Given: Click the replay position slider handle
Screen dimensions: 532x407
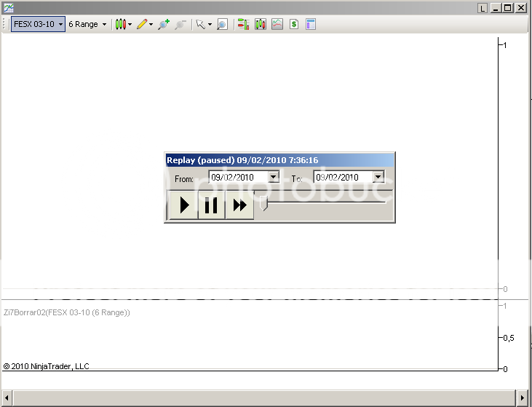Looking at the screenshot, I should (263, 204).
